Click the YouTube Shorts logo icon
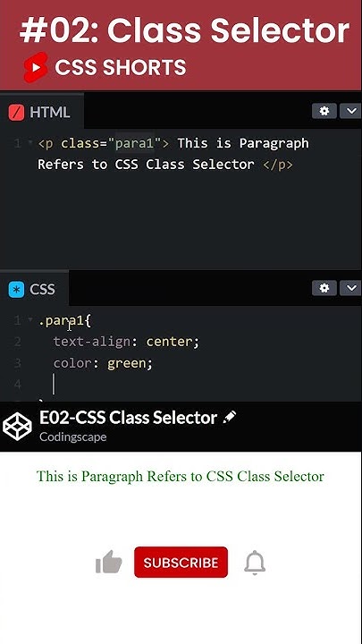The width and height of the screenshot is (362, 644). click(36, 67)
